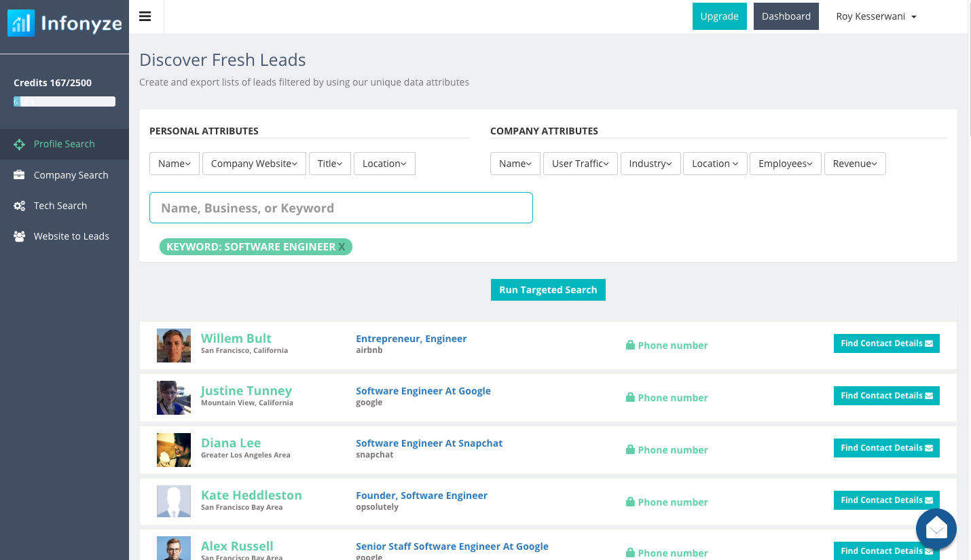Image resolution: width=971 pixels, height=560 pixels.
Task: Click the airbnb company label
Action: click(369, 350)
